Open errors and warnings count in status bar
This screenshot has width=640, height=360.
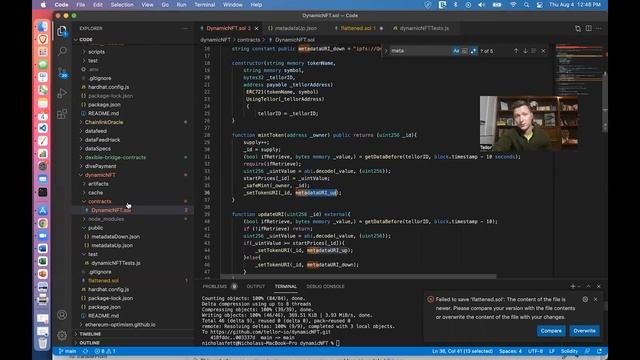tap(105, 351)
